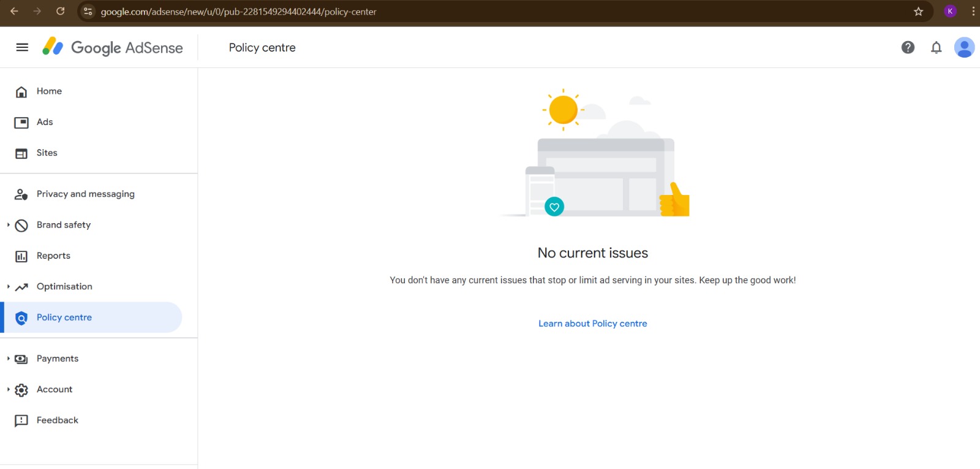Screen dimensions: 980x469
Task: Follow Learn about Policy centre link
Action: point(593,324)
